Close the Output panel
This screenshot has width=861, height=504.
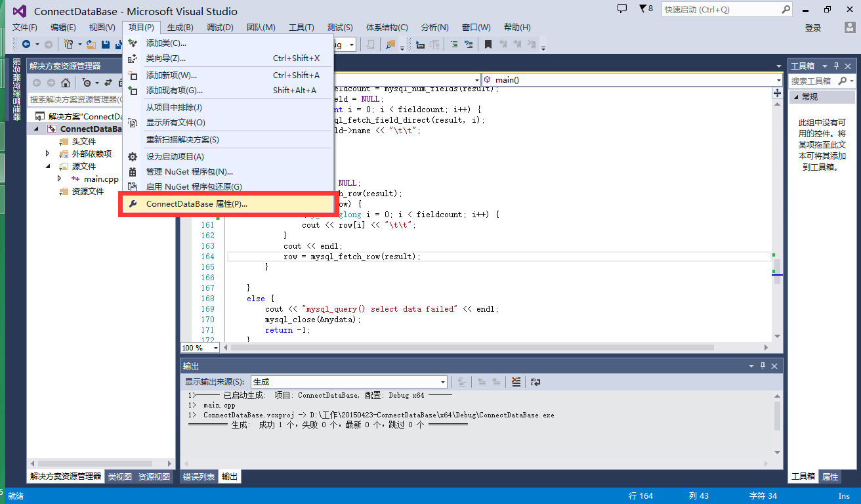(774, 366)
